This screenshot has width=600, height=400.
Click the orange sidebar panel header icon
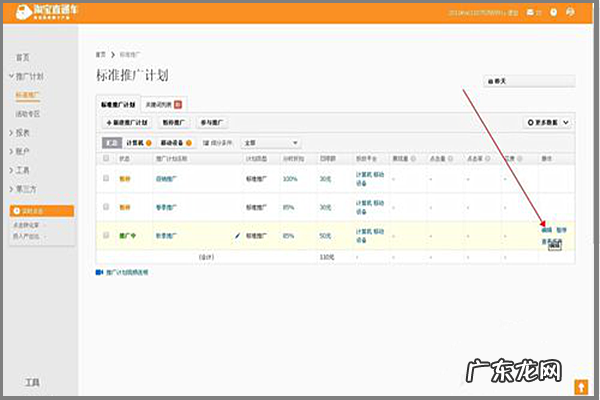click(16, 211)
